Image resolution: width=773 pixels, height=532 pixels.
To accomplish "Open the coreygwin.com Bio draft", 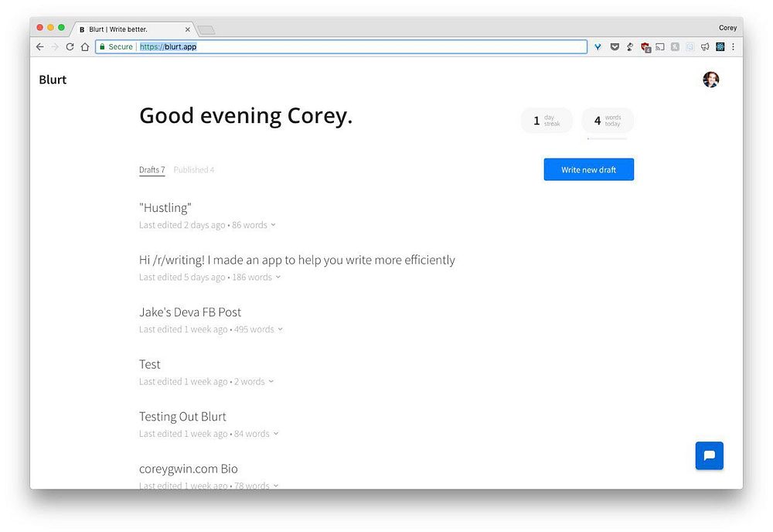I will (x=189, y=469).
